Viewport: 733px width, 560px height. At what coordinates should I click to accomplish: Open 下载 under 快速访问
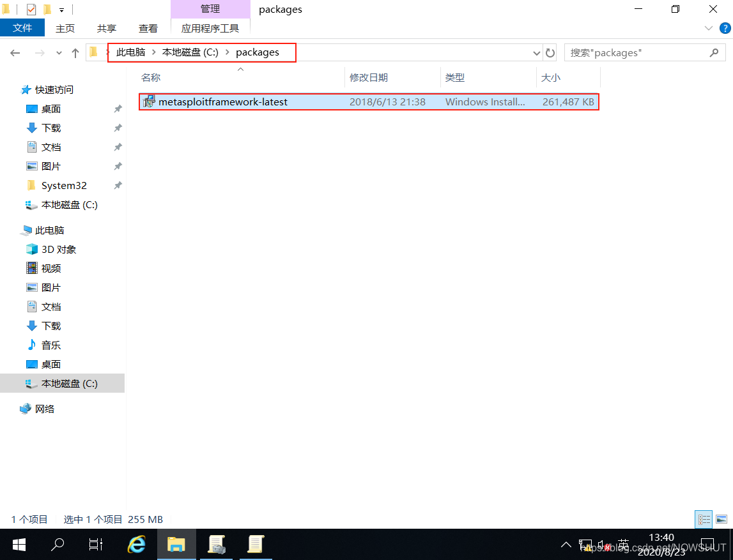[51, 128]
